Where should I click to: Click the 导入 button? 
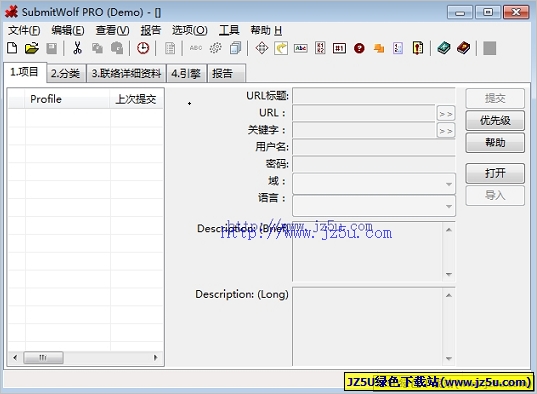pyautogui.click(x=495, y=195)
